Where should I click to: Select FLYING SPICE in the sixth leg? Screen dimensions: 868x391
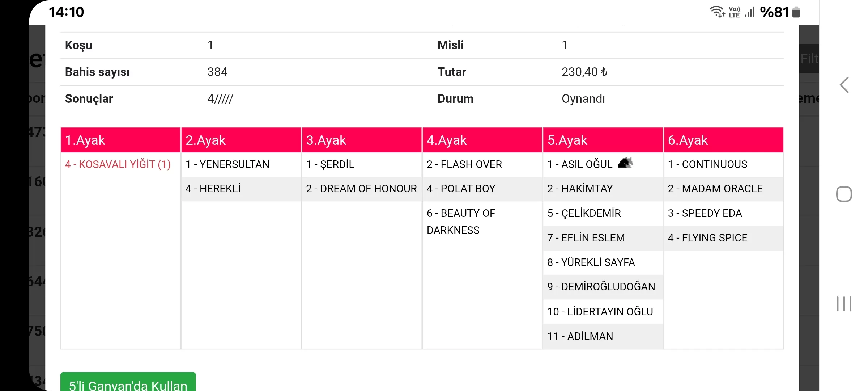pos(707,238)
